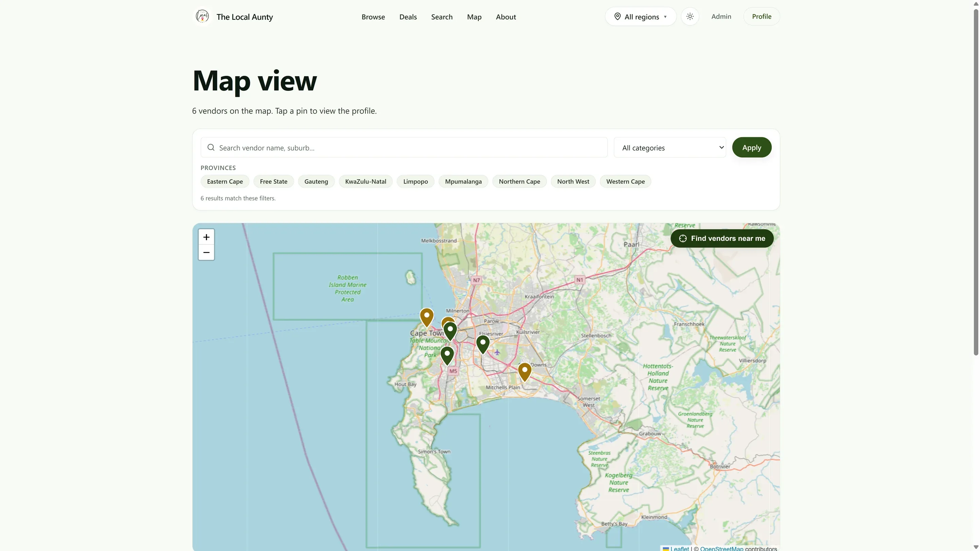The image size is (980, 551).
Task: Click the Stellenbosch label on the map
Action: (596, 335)
